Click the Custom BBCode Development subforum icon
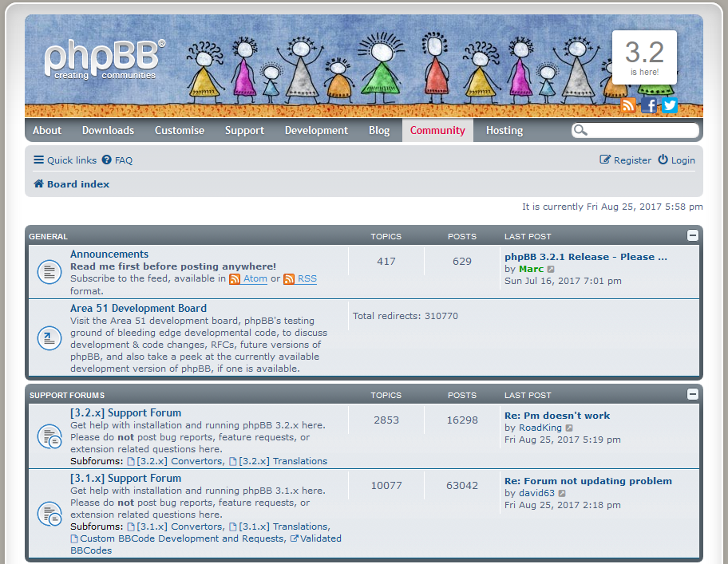This screenshot has height=564, width=728. [x=74, y=539]
